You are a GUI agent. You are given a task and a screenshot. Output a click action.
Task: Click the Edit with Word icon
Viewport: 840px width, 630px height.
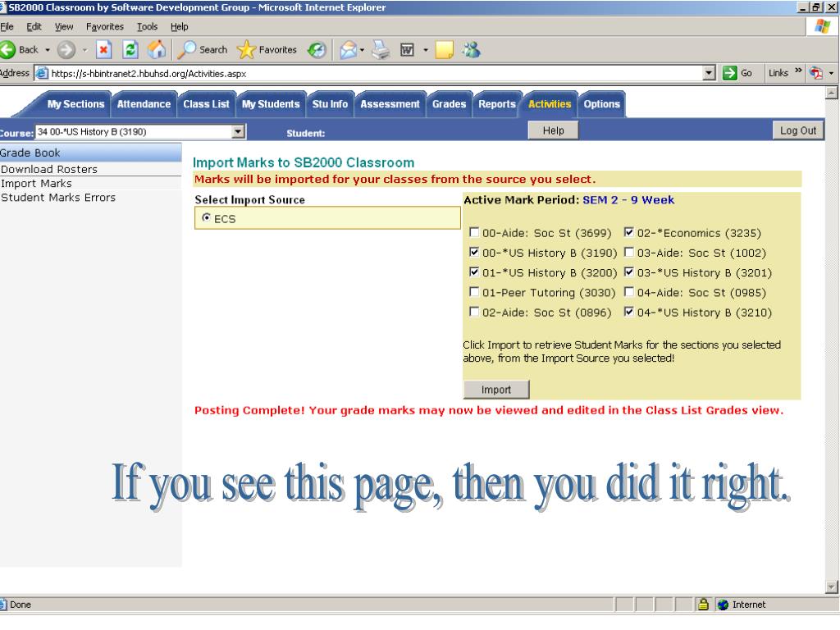[x=407, y=50]
